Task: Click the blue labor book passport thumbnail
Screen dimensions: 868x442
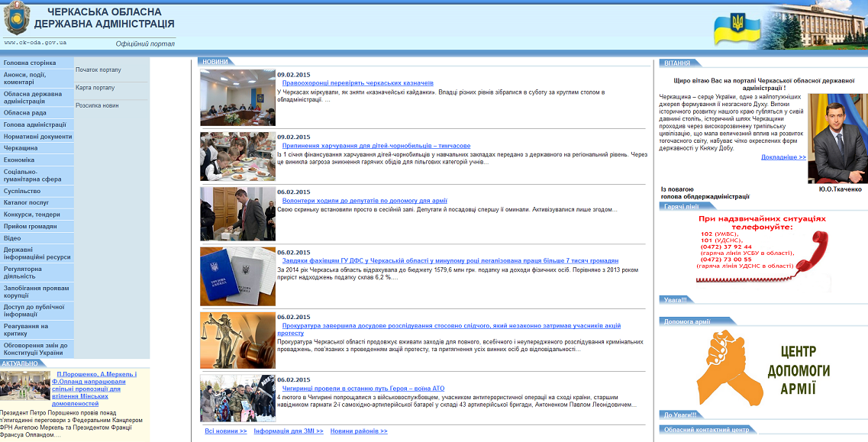Action: tap(238, 276)
